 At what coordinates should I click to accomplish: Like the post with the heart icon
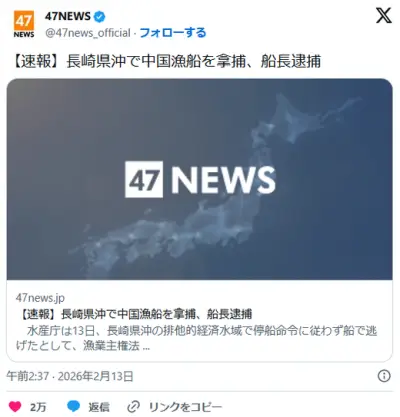(x=15, y=407)
